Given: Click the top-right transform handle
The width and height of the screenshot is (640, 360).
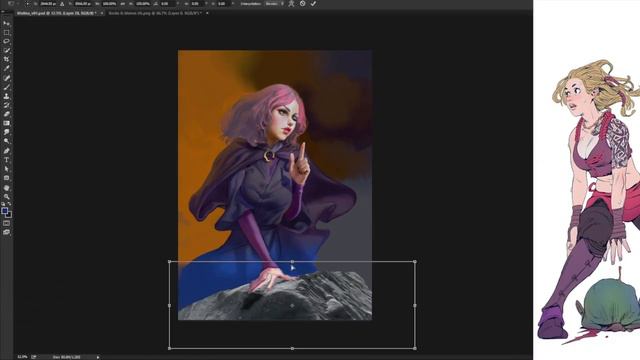Looking at the screenshot, I should [415, 261].
